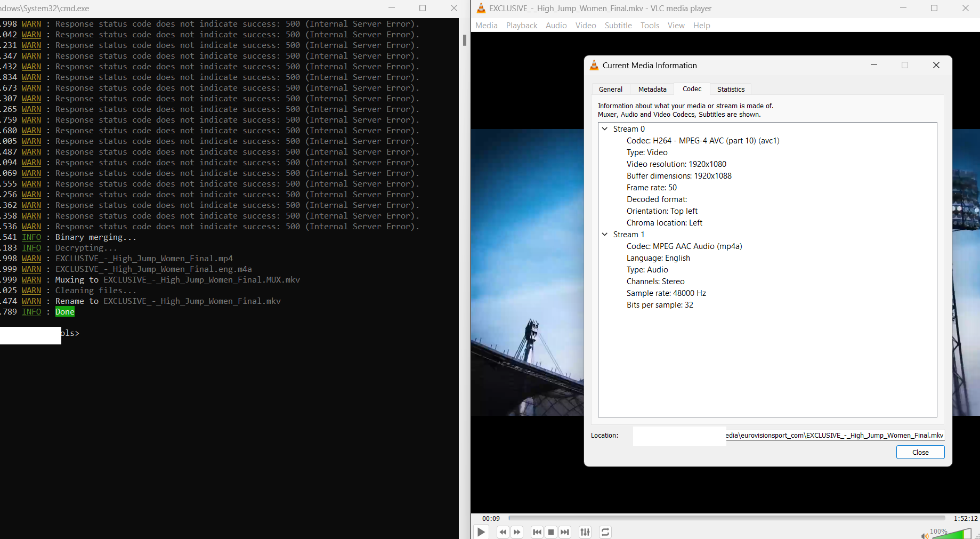Image resolution: width=980 pixels, height=539 pixels.
Task: Click the VLC seek bar timeline
Action: [x=726, y=518]
